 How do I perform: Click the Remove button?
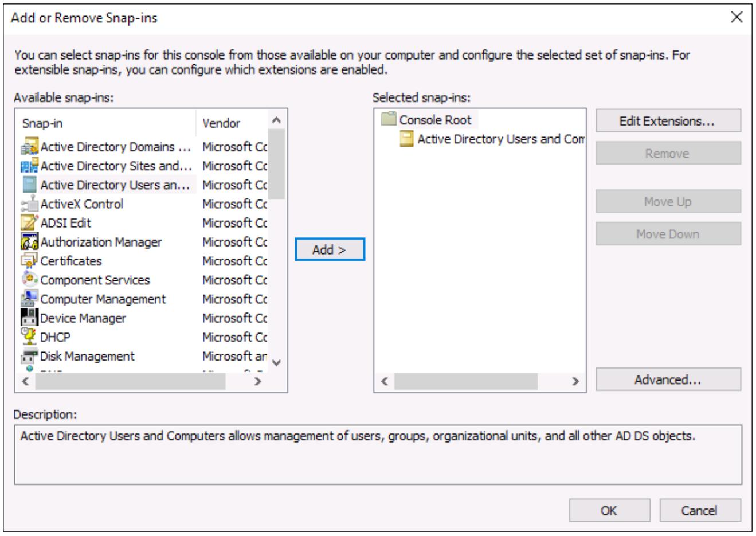coord(668,154)
